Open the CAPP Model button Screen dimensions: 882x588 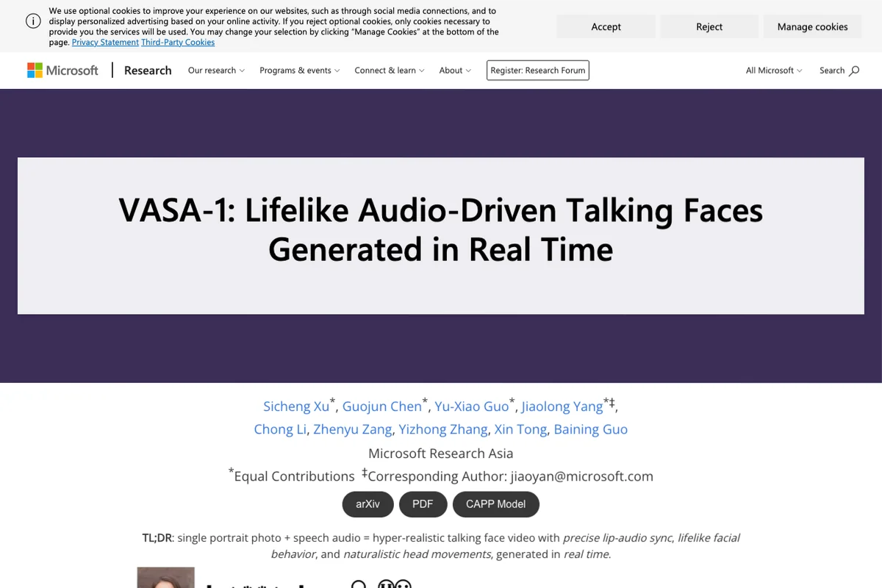495,504
